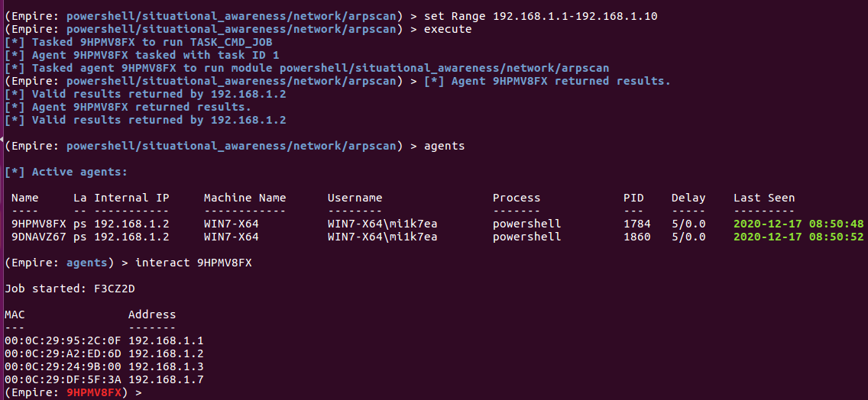Click MAC address 00:0C:29:DF:5F:3A
868x400 pixels.
pos(63,379)
